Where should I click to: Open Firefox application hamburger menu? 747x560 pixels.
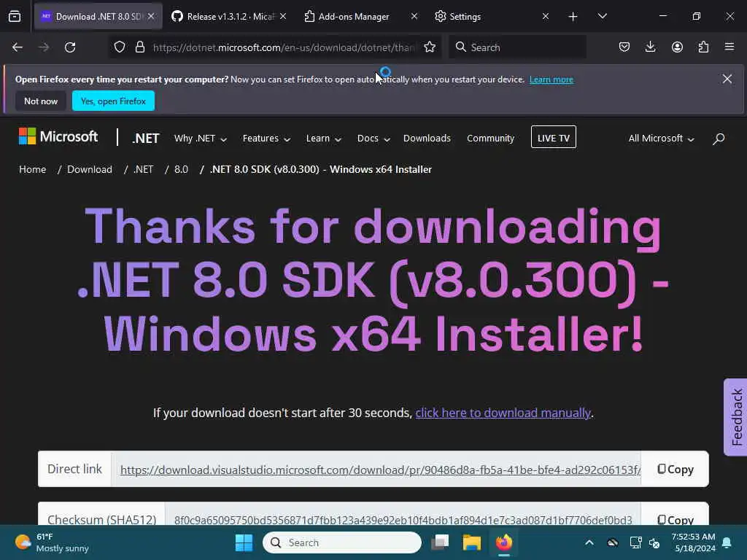coord(729,47)
